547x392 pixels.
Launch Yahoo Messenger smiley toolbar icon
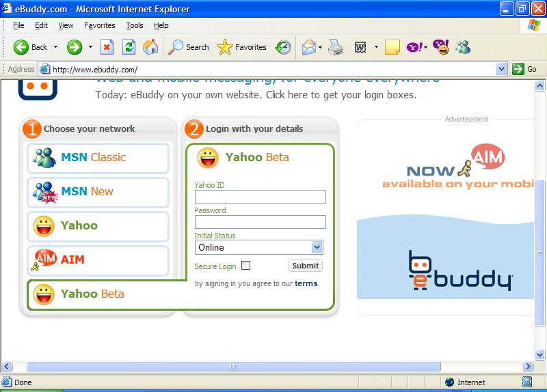441,46
